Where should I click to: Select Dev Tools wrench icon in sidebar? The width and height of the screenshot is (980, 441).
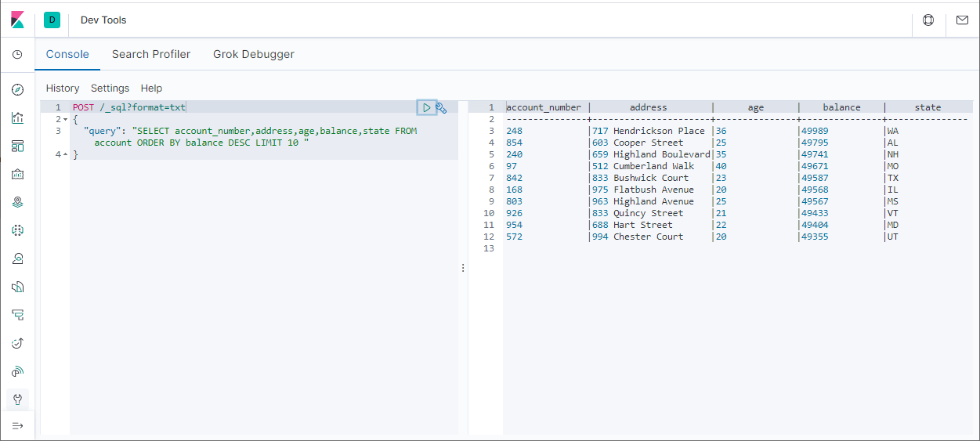[17, 399]
